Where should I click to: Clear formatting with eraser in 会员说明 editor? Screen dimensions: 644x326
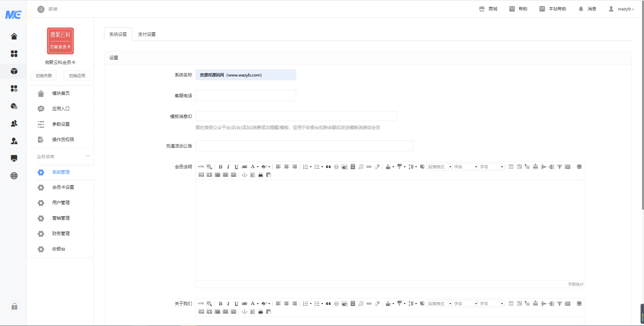(x=377, y=167)
